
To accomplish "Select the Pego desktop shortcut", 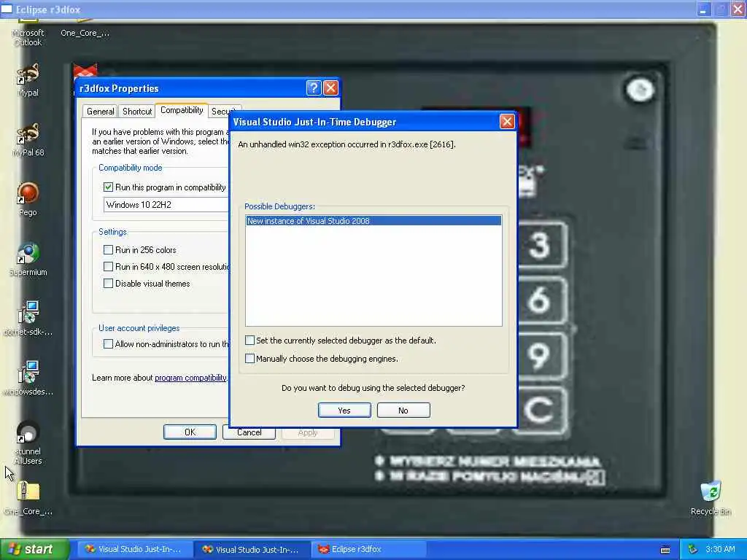I will click(x=28, y=200).
